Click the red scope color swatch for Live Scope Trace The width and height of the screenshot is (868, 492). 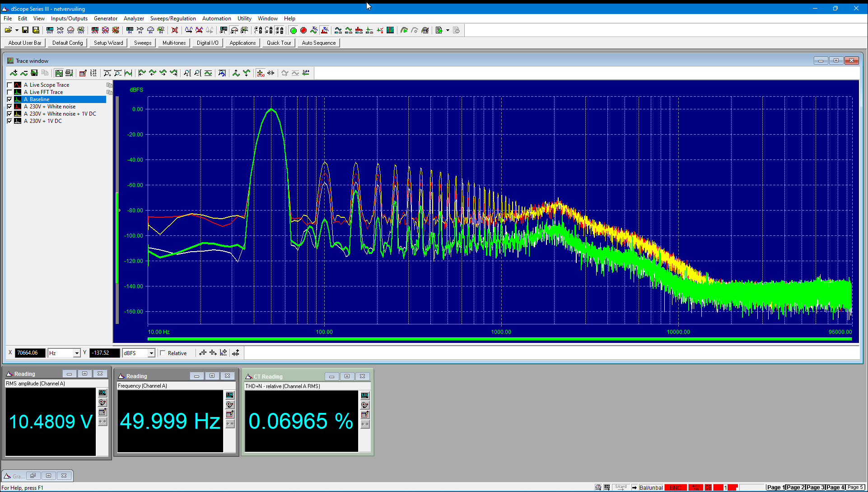(18, 85)
